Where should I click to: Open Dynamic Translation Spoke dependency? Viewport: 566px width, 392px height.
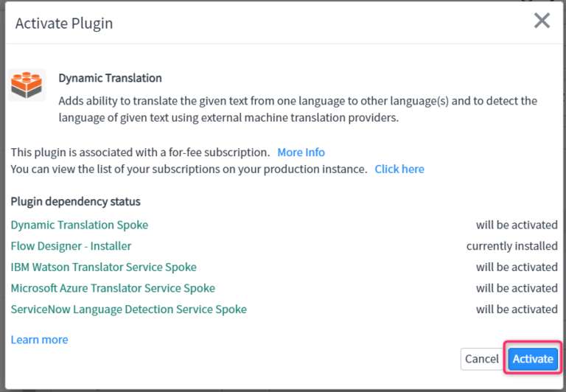pos(80,225)
